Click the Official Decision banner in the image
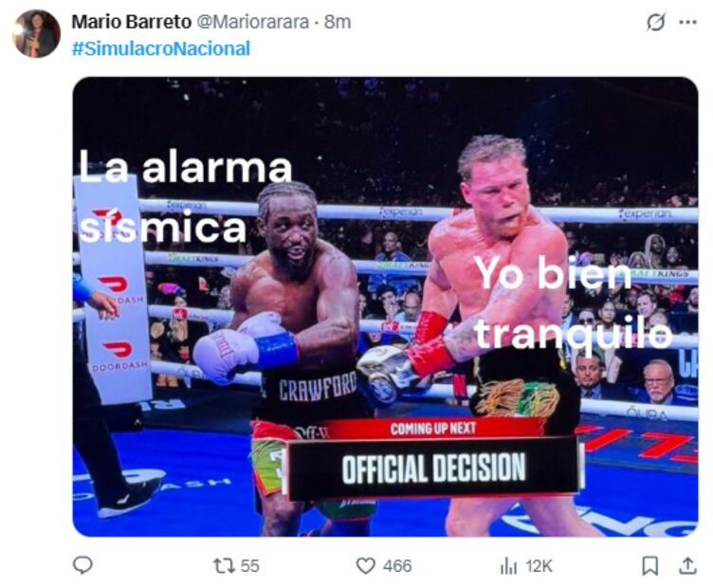Image resolution: width=713 pixels, height=588 pixels. (433, 468)
